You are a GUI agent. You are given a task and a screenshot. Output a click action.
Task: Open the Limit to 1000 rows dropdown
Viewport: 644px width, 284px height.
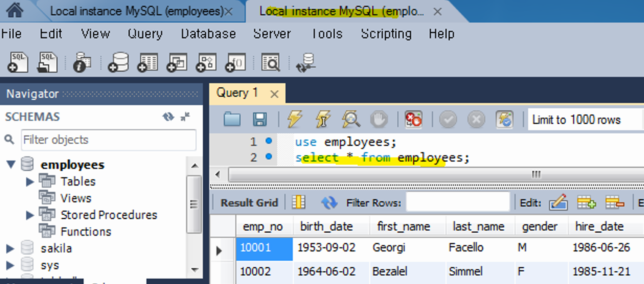(586, 120)
